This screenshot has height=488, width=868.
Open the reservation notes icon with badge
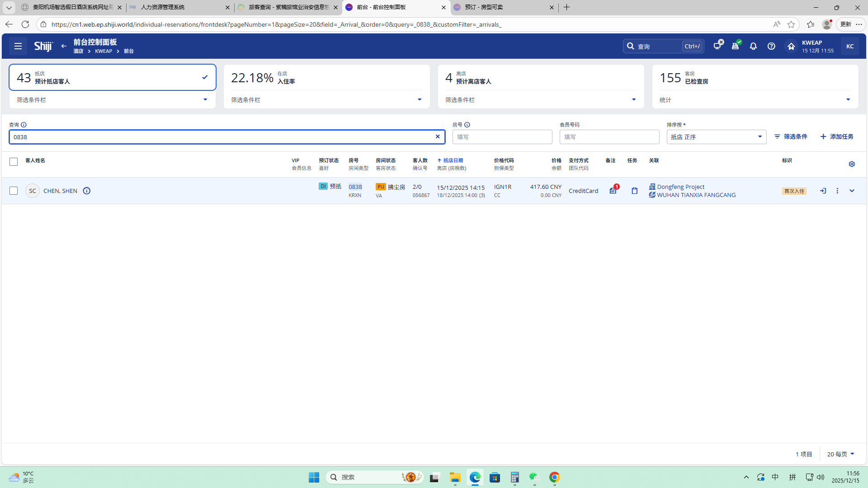pyautogui.click(x=613, y=191)
